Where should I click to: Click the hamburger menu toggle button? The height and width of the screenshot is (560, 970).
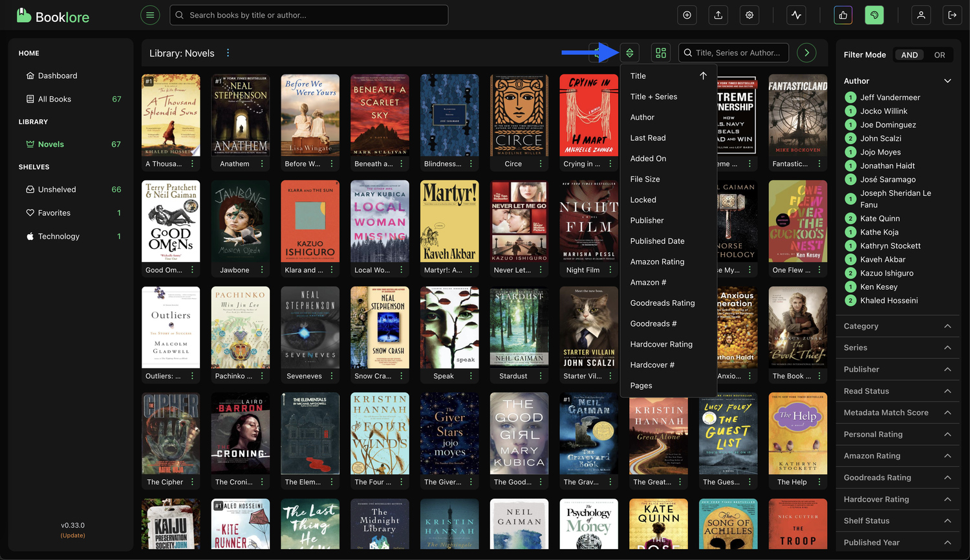tap(150, 15)
